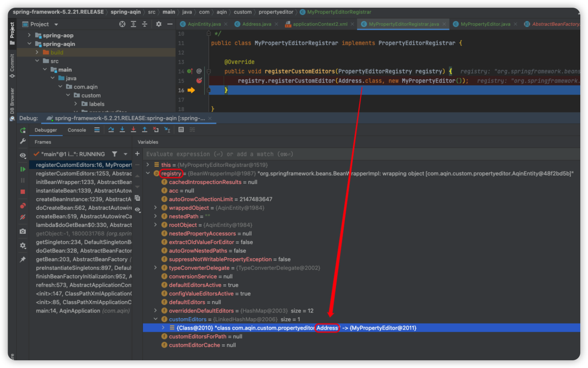Viewport: 588px width, 368px height.
Task: Expand the overriddenDefaultEditors field
Action: [155, 310]
